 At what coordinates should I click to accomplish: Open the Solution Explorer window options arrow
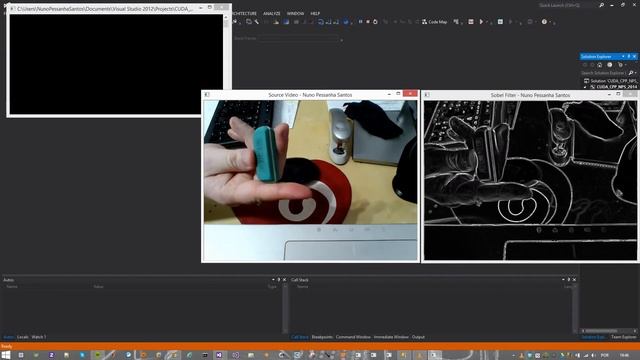623,56
